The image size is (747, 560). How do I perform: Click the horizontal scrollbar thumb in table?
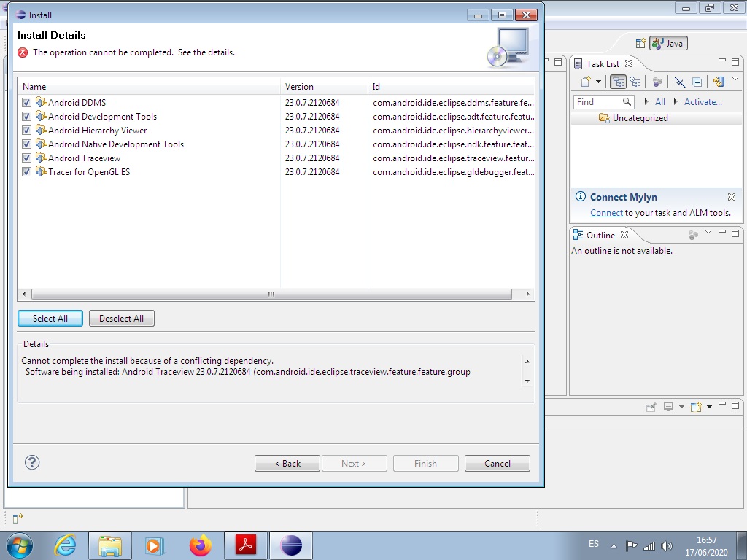(x=271, y=295)
